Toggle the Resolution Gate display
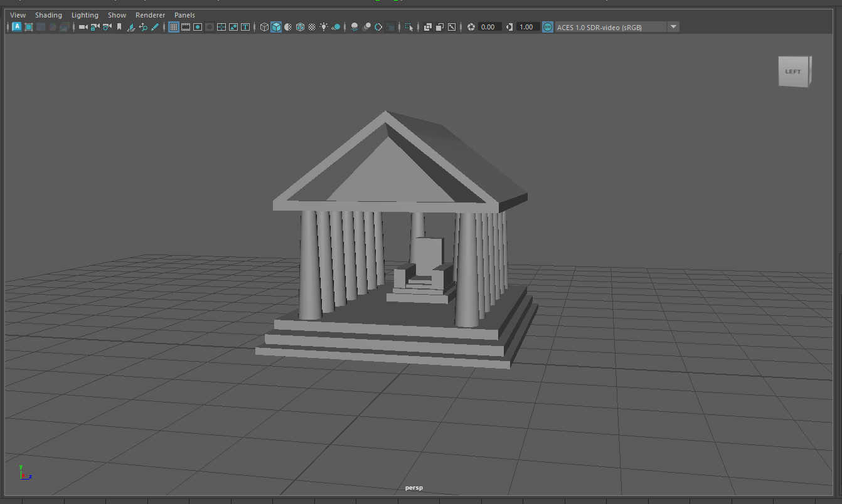Viewport: 842px width, 504px height. coord(198,27)
